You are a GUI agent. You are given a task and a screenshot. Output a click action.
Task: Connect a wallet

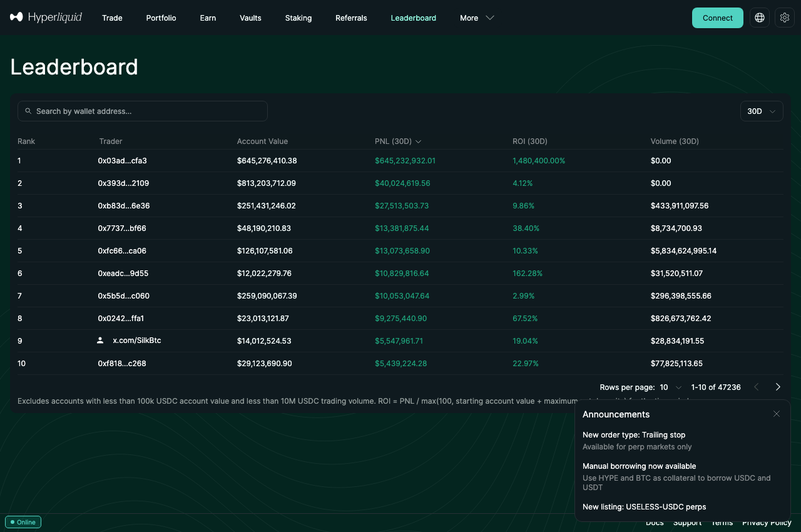coord(718,18)
